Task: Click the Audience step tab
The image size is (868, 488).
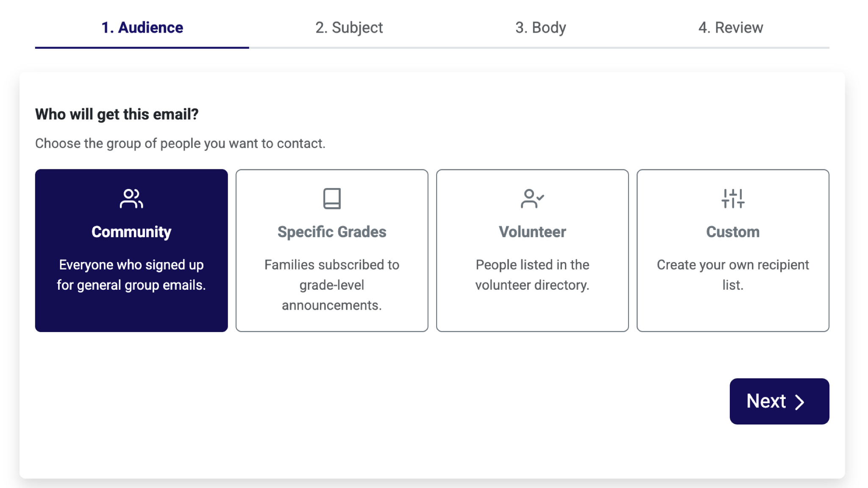Action: [x=142, y=27]
